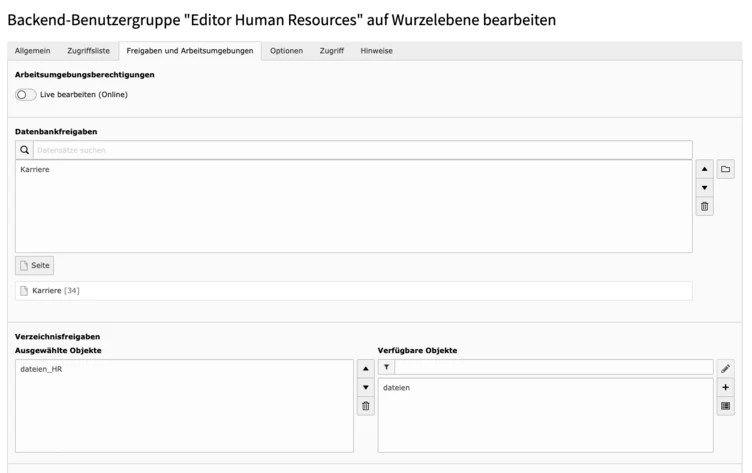Viewport: 752px width, 473px height.
Task: Click the Karriere [34] page suggestion
Action: click(353, 291)
